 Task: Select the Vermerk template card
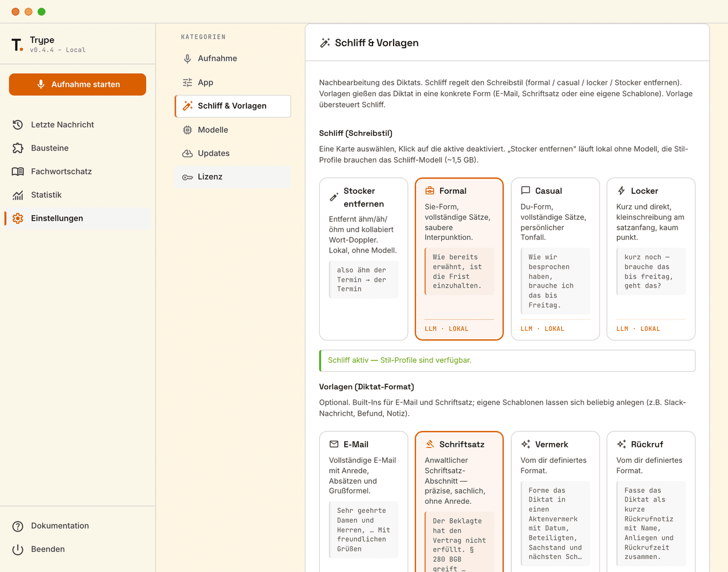[555, 501]
